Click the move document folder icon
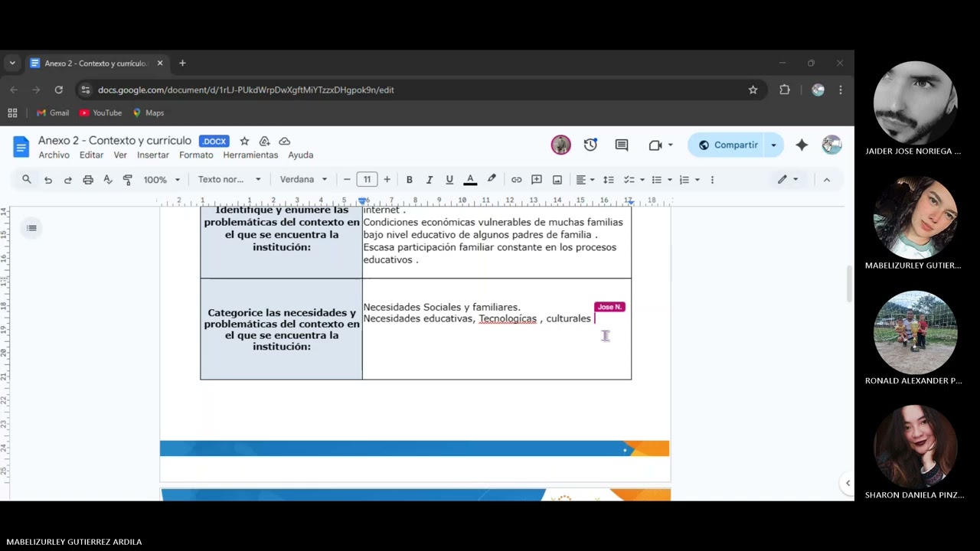Image resolution: width=980 pixels, height=551 pixels. 264,141
